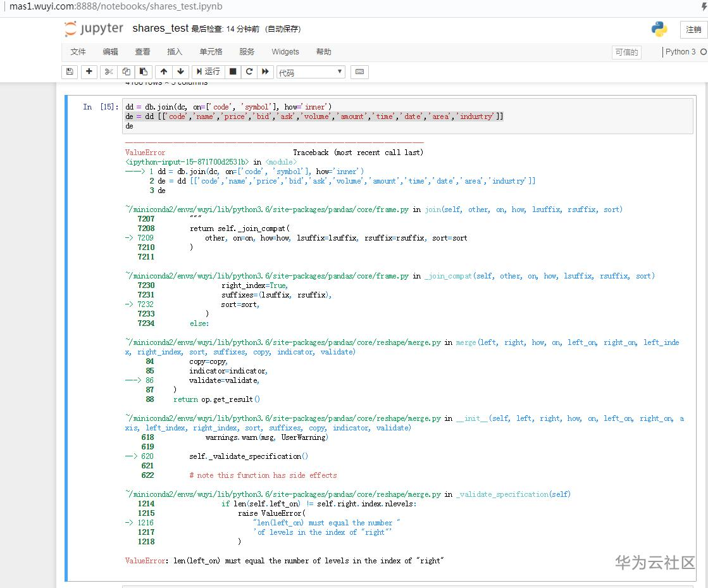Screen dimensions: 708x588
Task: Open the 帮助 menu
Action: coord(324,52)
